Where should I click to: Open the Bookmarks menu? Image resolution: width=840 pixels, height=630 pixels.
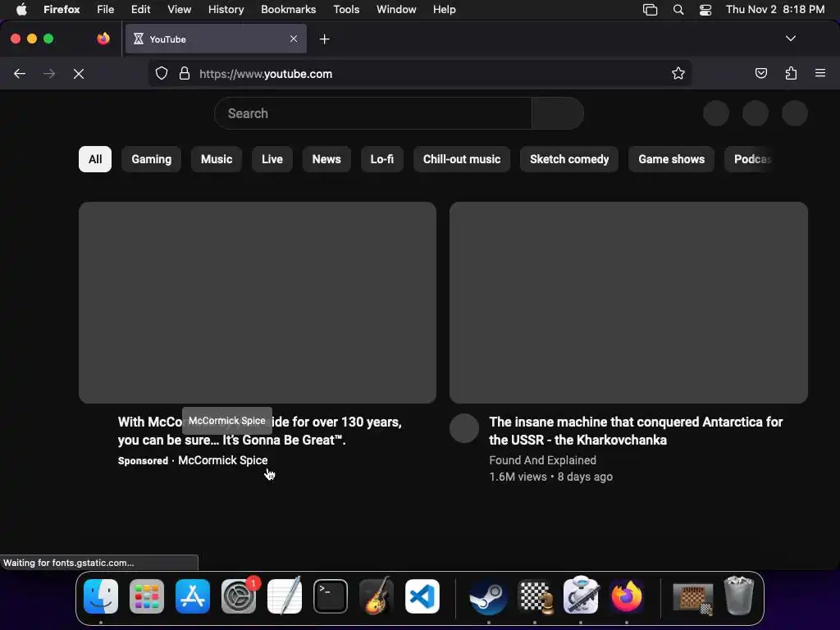[x=288, y=10]
